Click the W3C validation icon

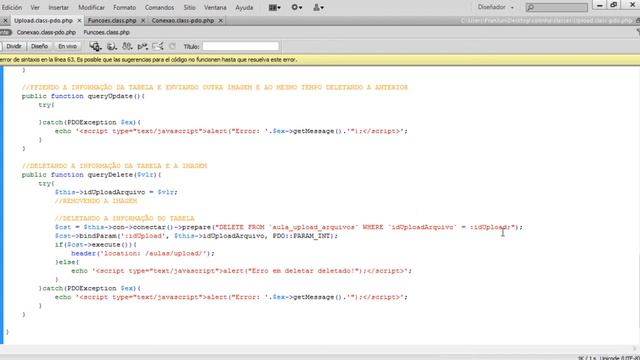click(142, 47)
